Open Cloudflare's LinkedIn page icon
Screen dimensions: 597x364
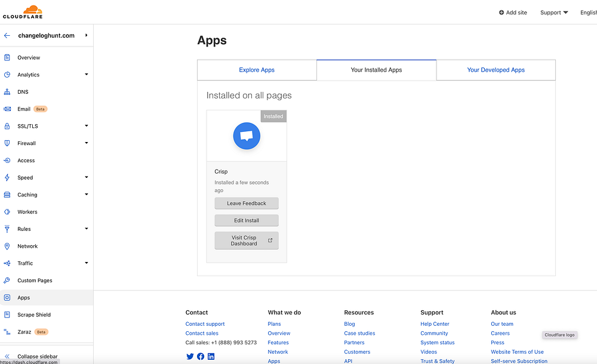tap(211, 356)
